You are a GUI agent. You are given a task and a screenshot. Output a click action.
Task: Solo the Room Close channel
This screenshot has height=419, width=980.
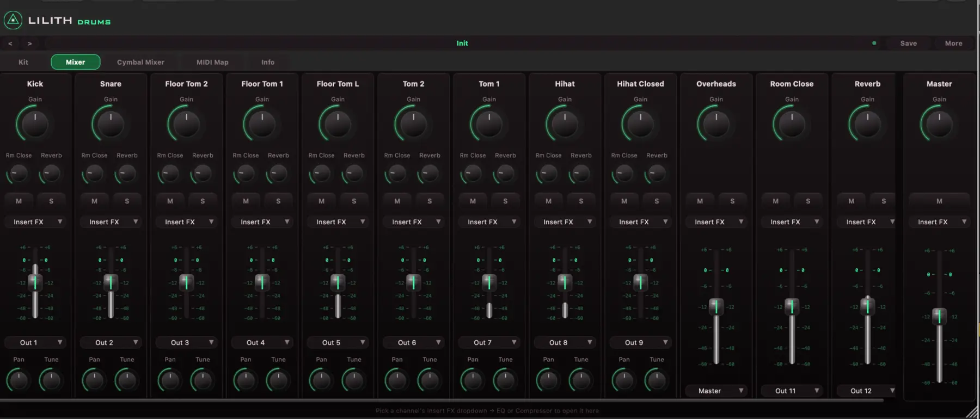coord(808,201)
